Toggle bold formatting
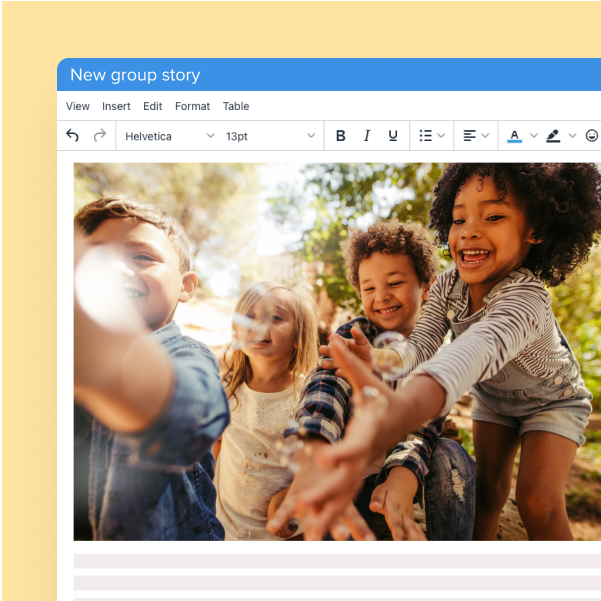601x601 pixels. point(340,136)
